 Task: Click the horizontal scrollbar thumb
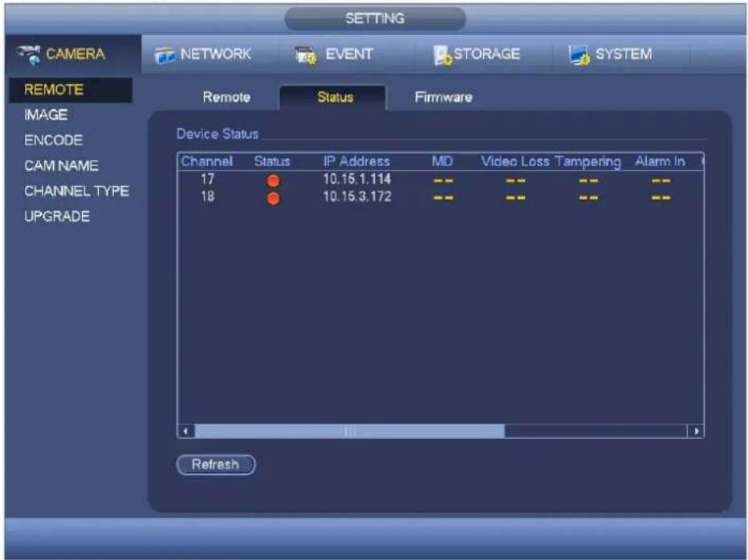click(349, 432)
